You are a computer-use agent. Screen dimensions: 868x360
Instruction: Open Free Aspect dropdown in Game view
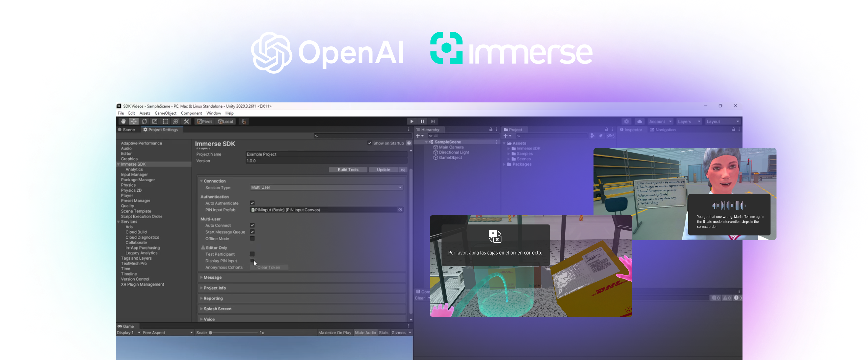pyautogui.click(x=168, y=332)
